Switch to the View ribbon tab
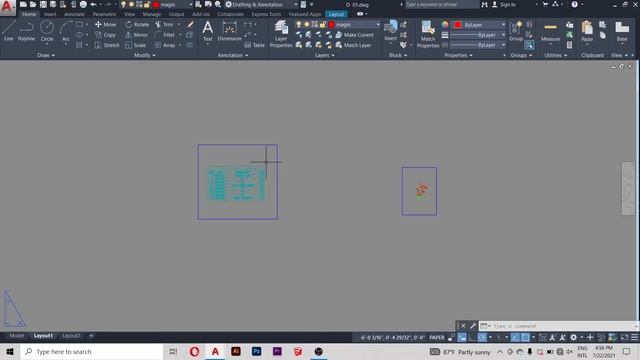 click(x=129, y=14)
